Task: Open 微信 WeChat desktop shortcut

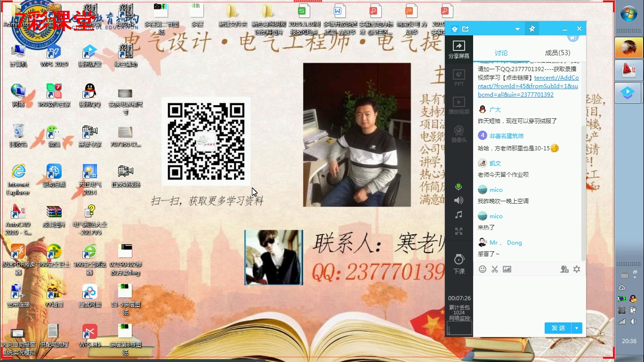Action: [x=54, y=135]
